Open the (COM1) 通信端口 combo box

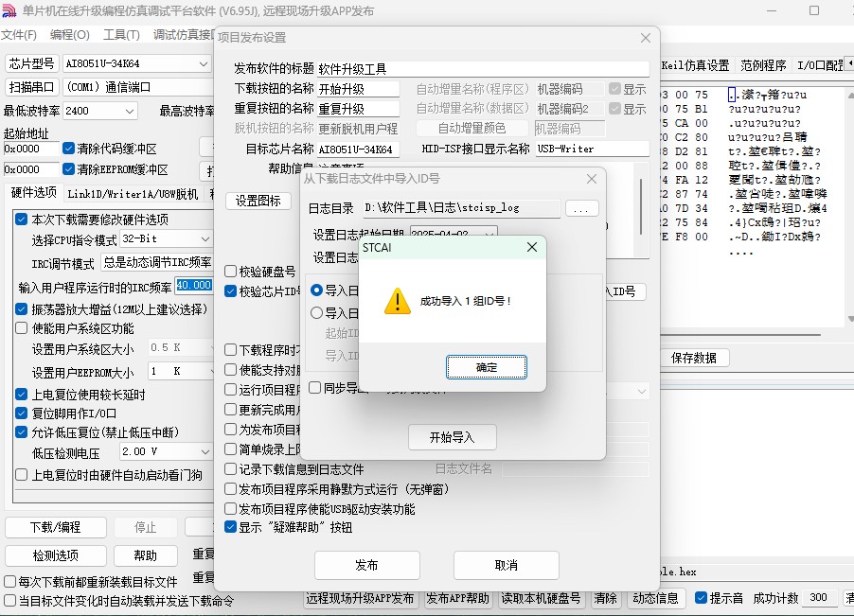click(x=138, y=87)
